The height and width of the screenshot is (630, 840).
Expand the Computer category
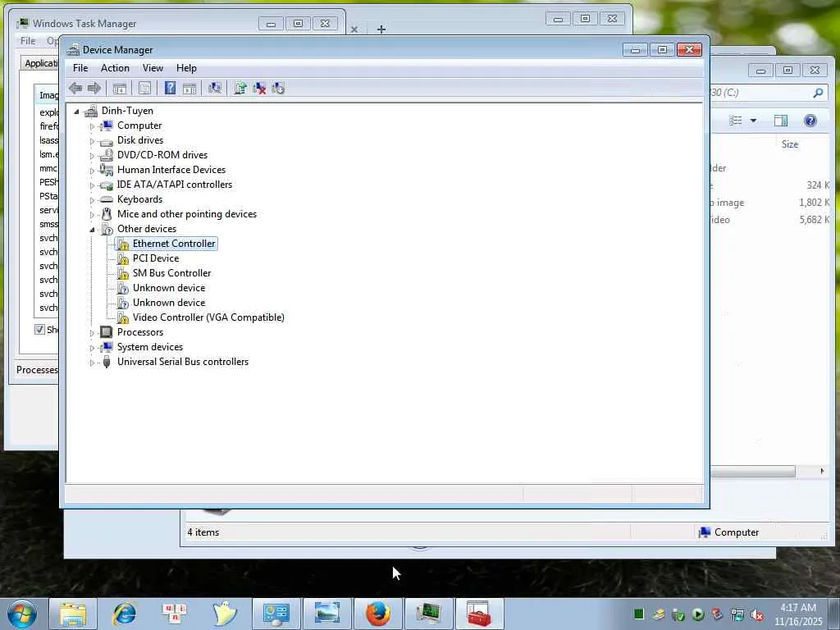coord(92,126)
